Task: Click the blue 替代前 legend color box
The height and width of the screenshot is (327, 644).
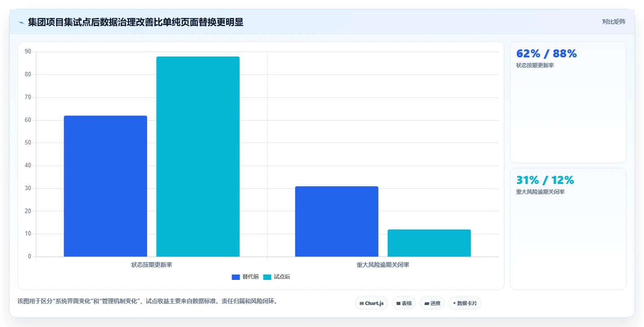Action: [236, 277]
